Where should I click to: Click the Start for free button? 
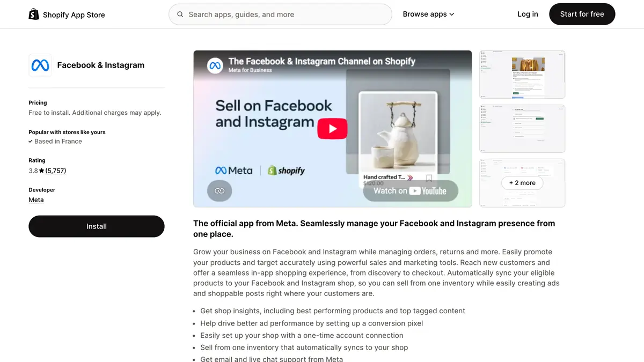[582, 14]
